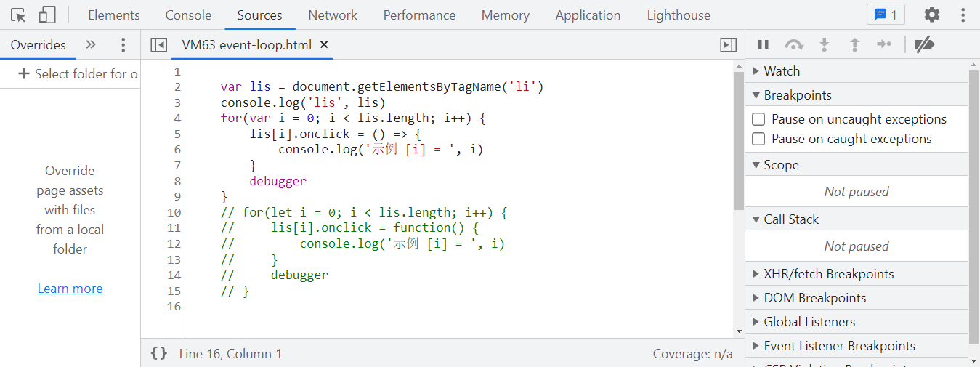Viewport: 980px width, 367px height.
Task: Deactivate all breakpoints
Action: pyautogui.click(x=924, y=45)
